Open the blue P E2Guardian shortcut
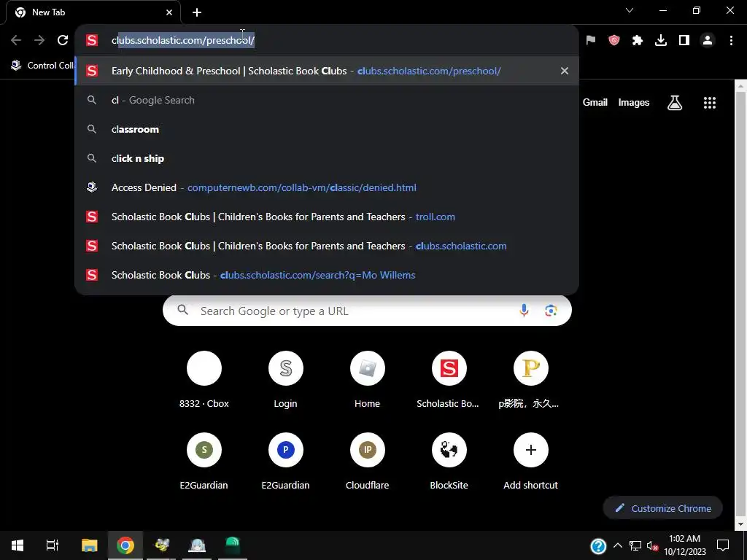 coord(285,462)
